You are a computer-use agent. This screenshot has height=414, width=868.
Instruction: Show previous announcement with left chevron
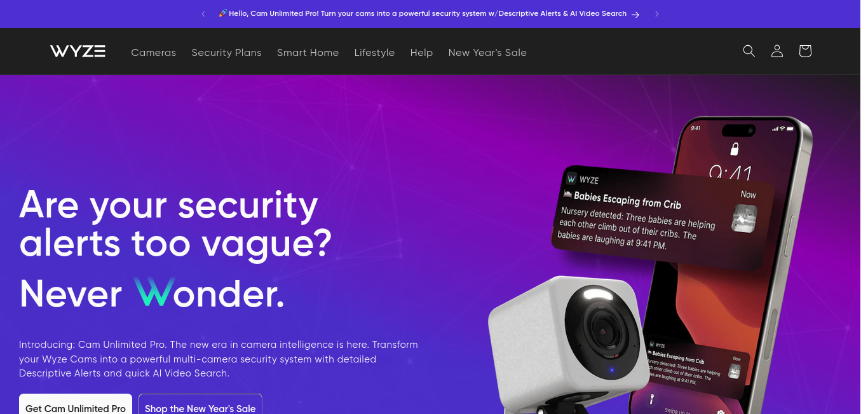(203, 14)
